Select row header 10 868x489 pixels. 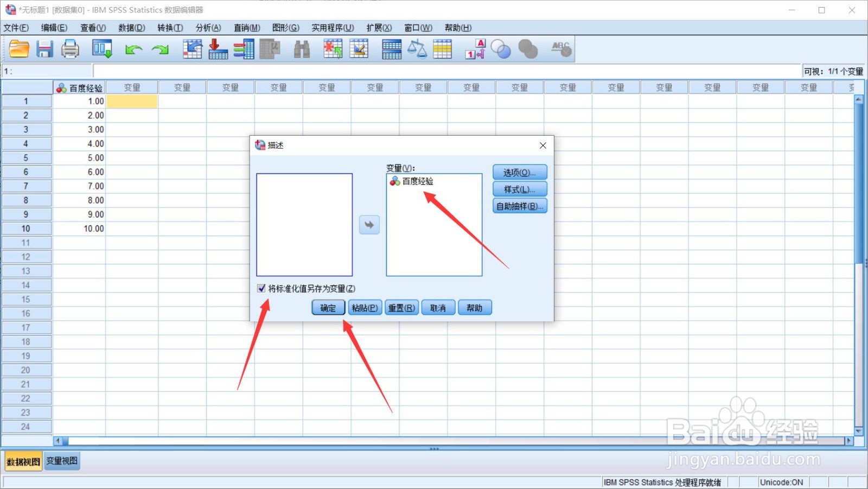pyautogui.click(x=26, y=228)
